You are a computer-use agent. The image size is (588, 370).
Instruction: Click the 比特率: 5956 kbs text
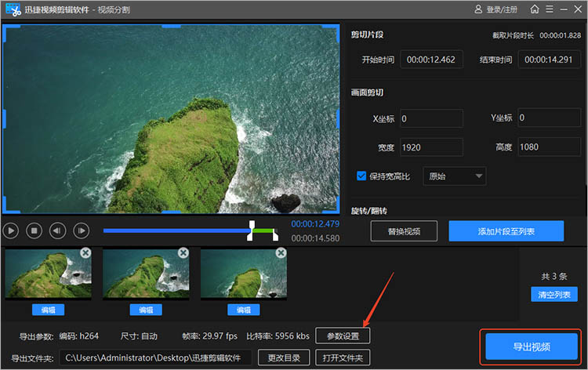click(x=278, y=336)
